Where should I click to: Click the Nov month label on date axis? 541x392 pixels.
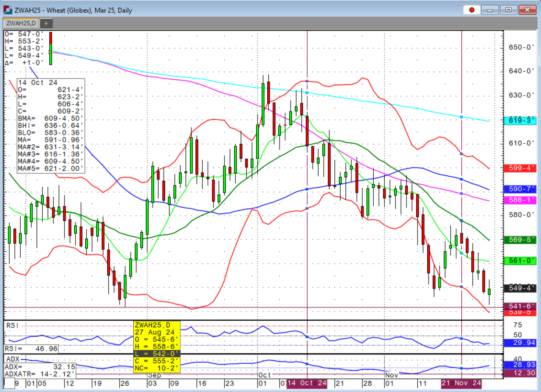click(x=392, y=375)
